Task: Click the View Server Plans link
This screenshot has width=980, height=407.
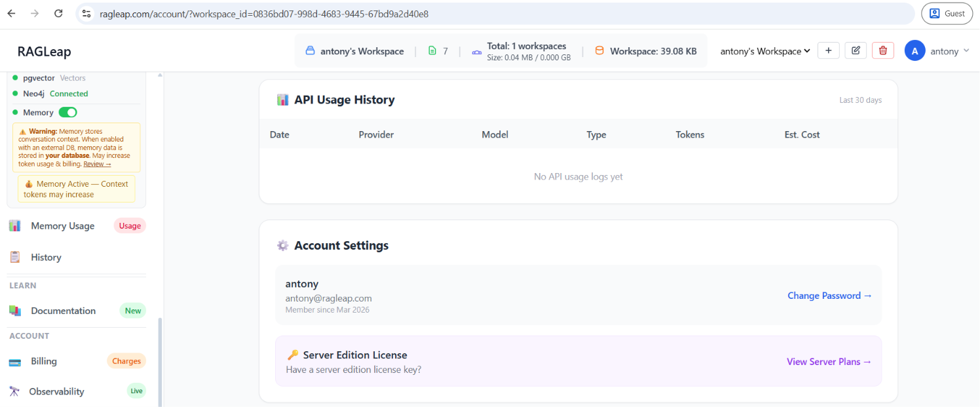Action: point(829,362)
